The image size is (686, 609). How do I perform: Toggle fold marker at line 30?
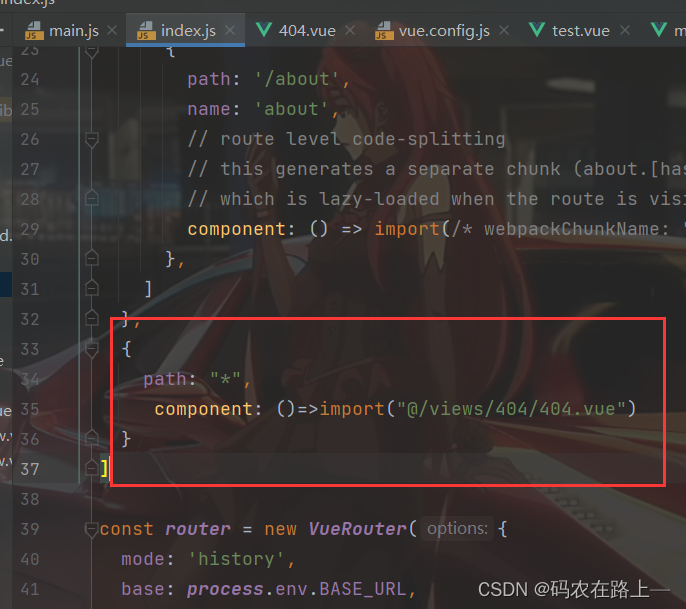pyautogui.click(x=91, y=258)
